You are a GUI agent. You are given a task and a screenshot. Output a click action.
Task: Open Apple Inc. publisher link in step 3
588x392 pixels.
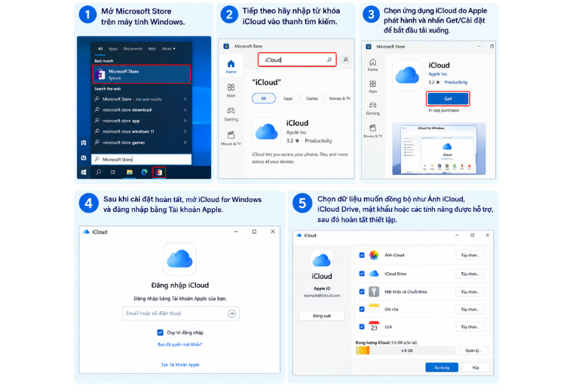(x=438, y=74)
